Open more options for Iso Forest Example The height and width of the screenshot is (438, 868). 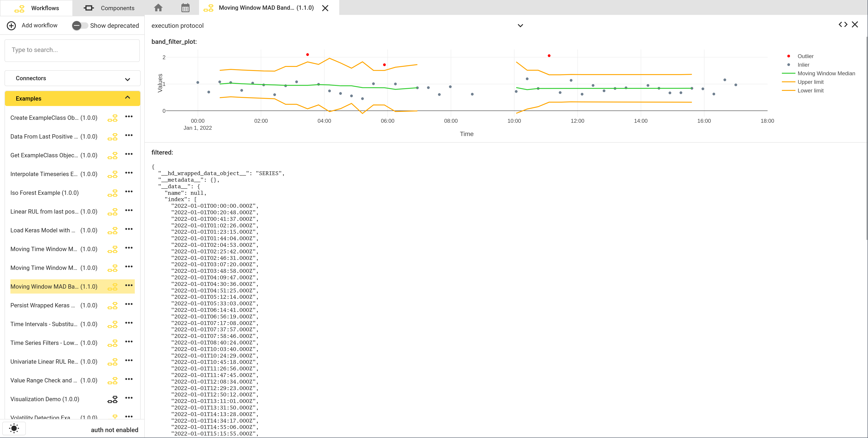[x=129, y=192]
